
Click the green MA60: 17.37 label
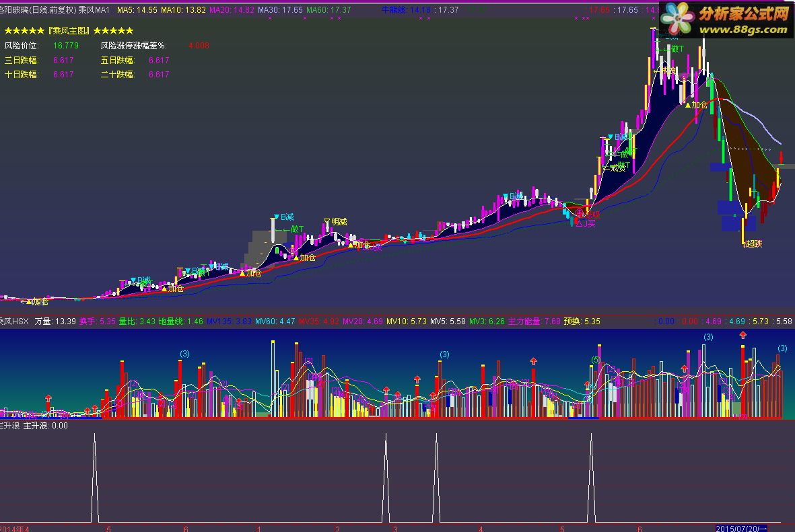[x=329, y=9]
